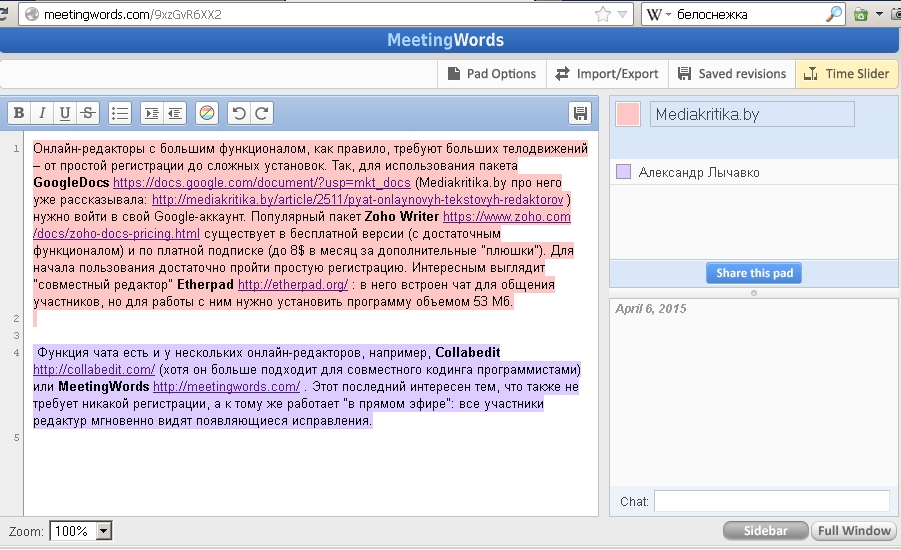901x550 pixels.
Task: Open the docs.google.com link
Action: tap(262, 183)
